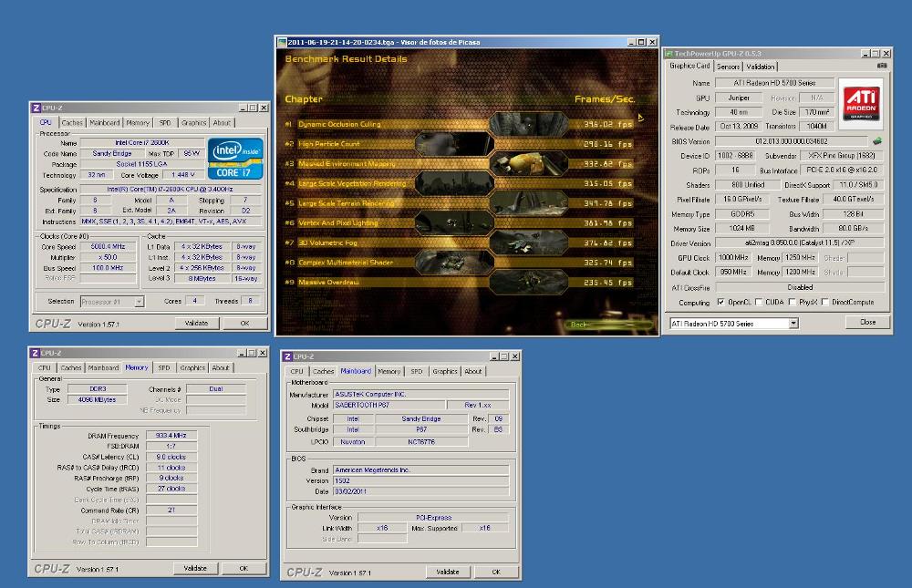Click the Core Voltage 1.448 V value

click(x=182, y=174)
